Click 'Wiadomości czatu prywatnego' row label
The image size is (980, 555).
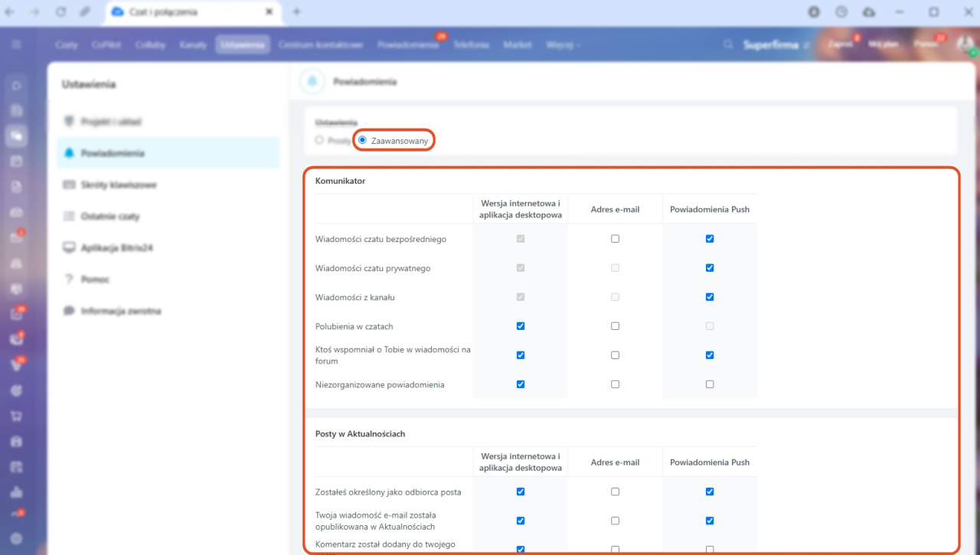(373, 269)
